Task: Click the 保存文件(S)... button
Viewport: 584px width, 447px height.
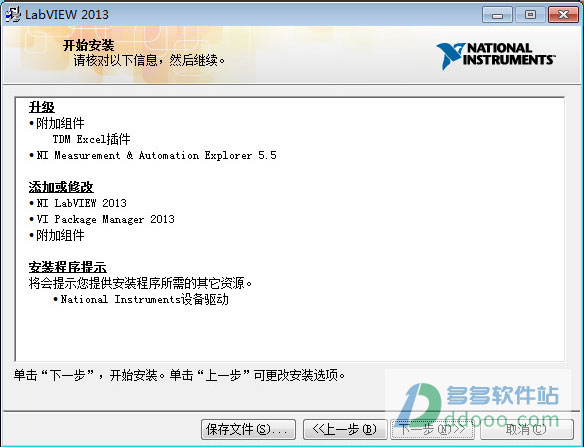Action: [248, 429]
